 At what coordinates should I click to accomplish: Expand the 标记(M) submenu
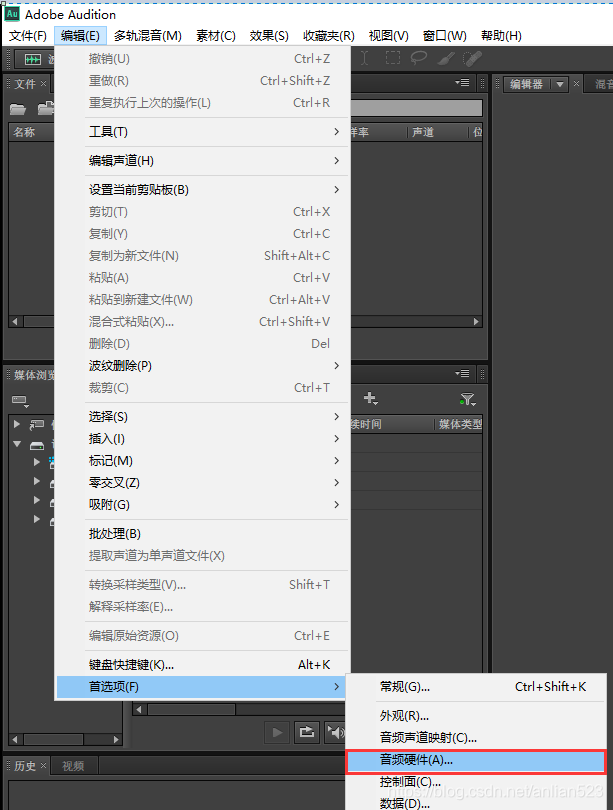(203, 461)
